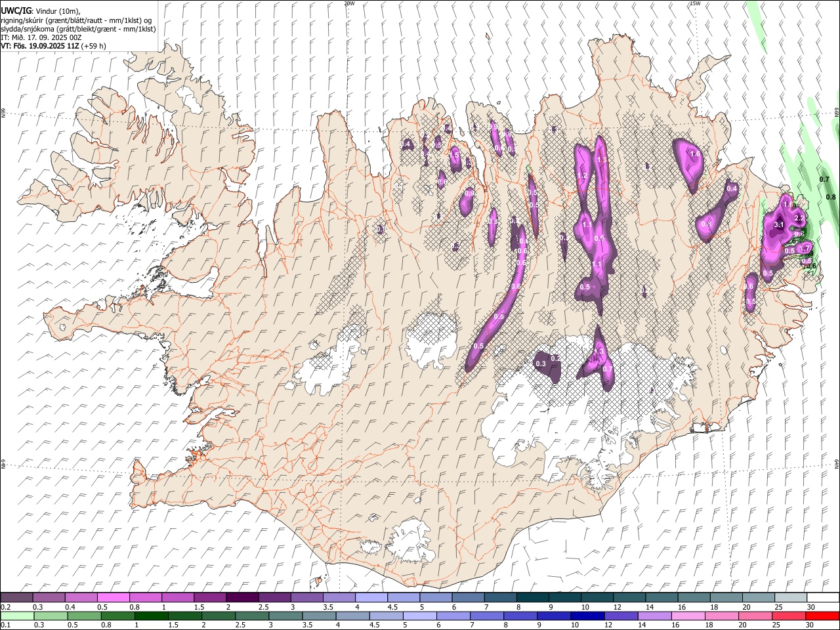Click the 20W longitude label
The image size is (840, 630).
[349, 3]
